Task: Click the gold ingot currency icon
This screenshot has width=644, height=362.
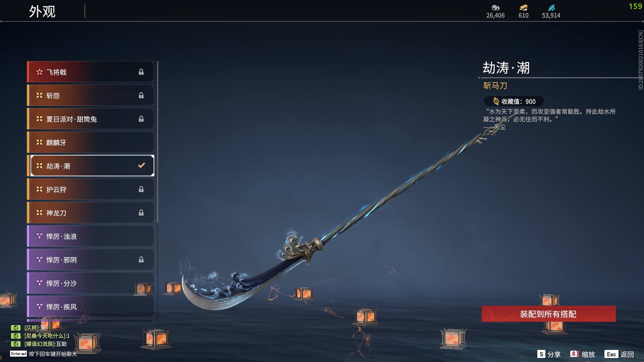Action: [x=523, y=8]
